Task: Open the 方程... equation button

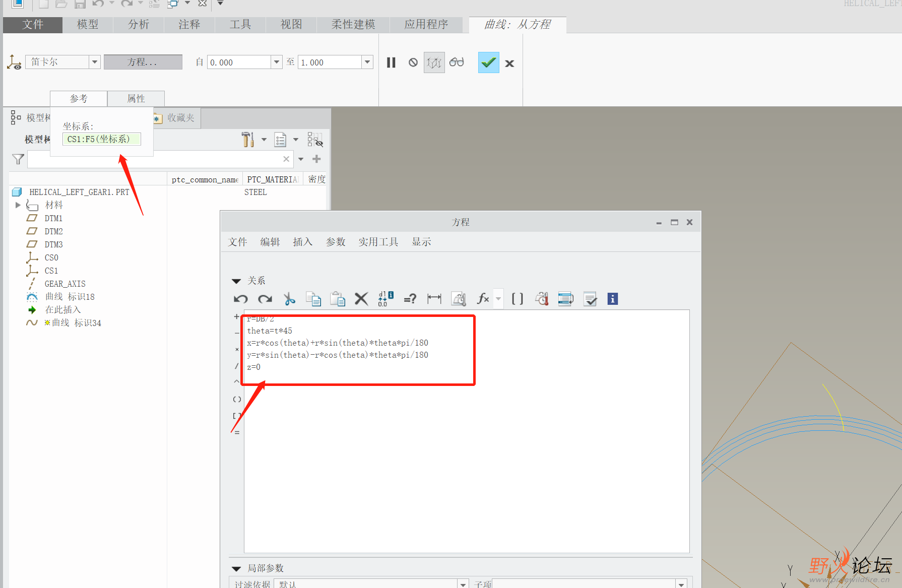Action: (x=143, y=62)
